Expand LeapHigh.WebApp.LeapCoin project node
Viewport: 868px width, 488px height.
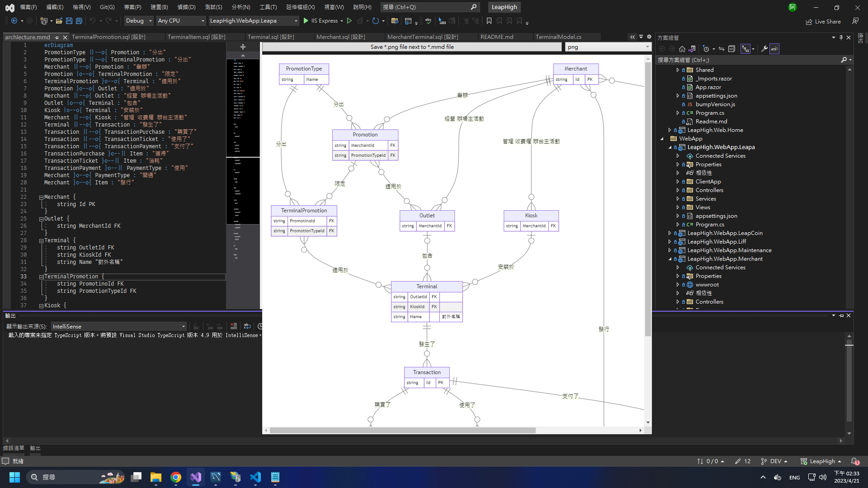670,233
